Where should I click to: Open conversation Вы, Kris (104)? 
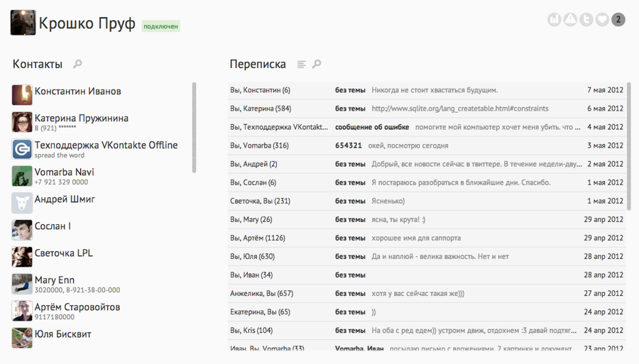pos(427,331)
